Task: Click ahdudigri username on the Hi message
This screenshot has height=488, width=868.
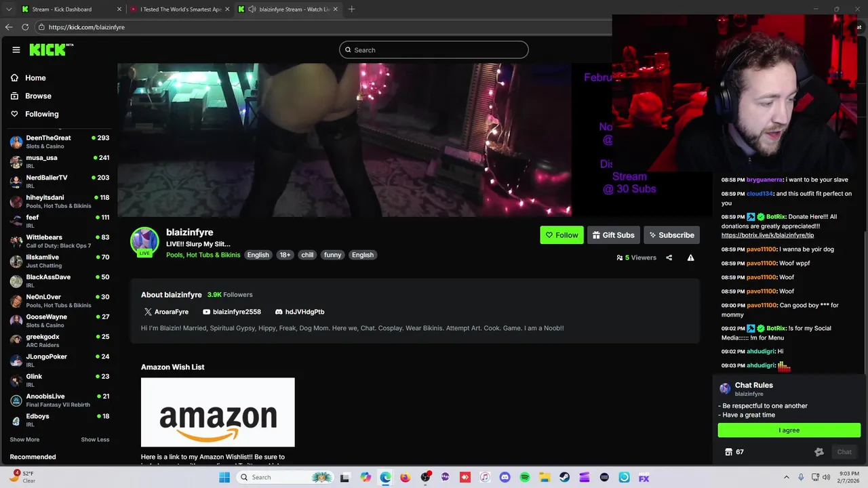Action: tap(760, 351)
